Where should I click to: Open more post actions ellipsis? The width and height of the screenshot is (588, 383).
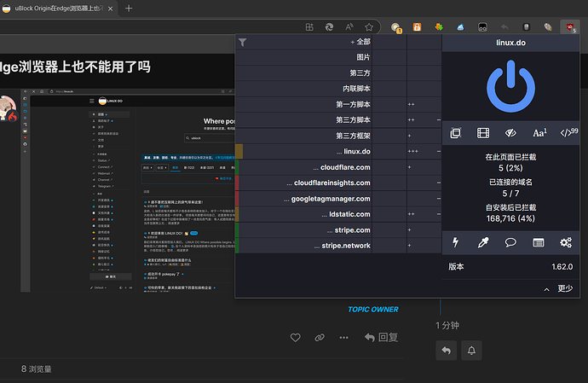pos(344,338)
